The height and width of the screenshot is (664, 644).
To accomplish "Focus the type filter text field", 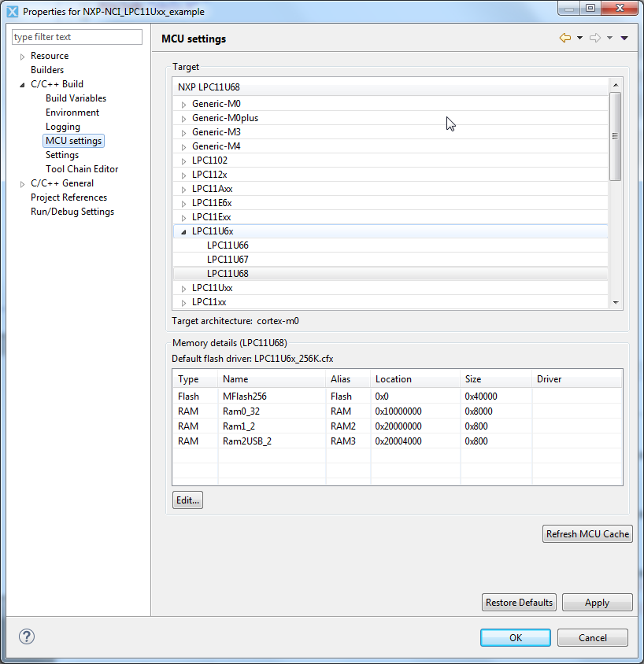I will click(77, 37).
